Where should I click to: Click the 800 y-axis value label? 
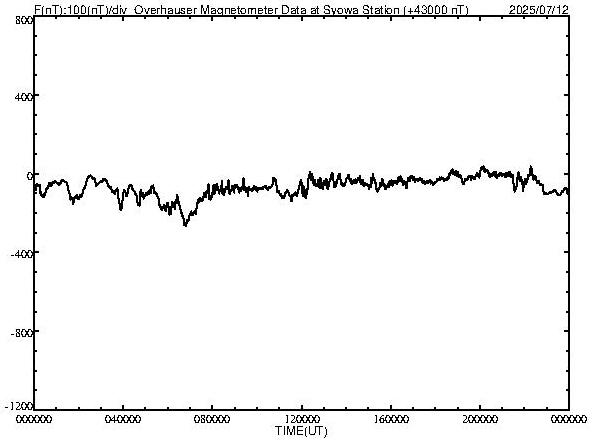click(x=24, y=20)
